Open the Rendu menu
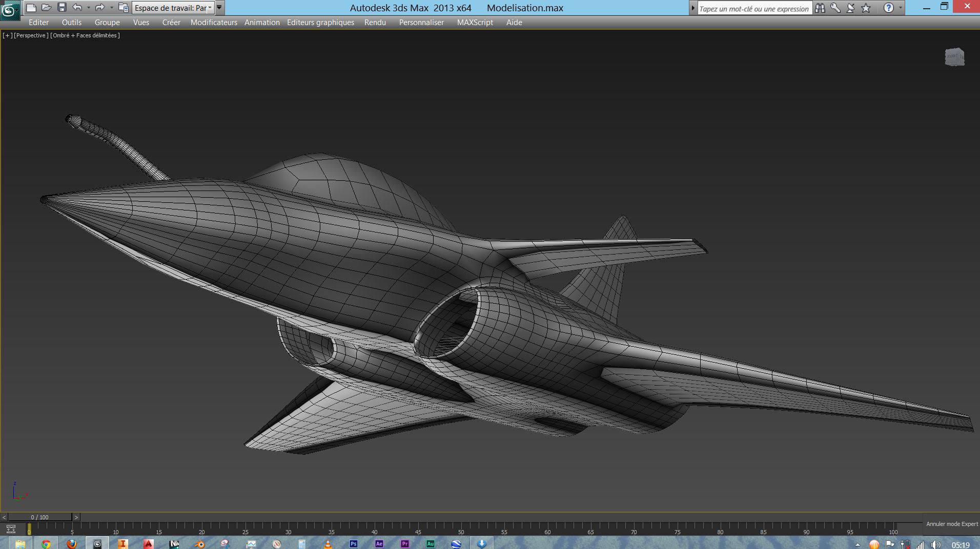Image resolution: width=980 pixels, height=549 pixels. [375, 23]
